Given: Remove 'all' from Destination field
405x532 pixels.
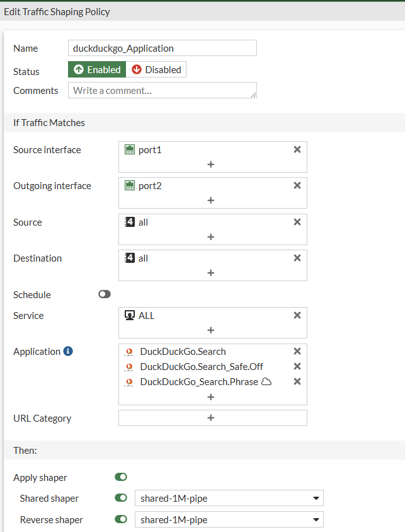Looking at the screenshot, I should [297, 258].
